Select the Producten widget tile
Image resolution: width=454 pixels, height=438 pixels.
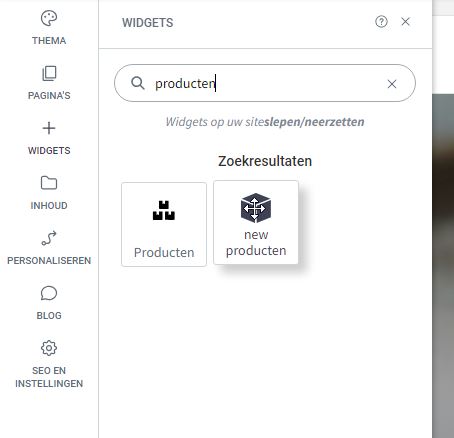[164, 224]
